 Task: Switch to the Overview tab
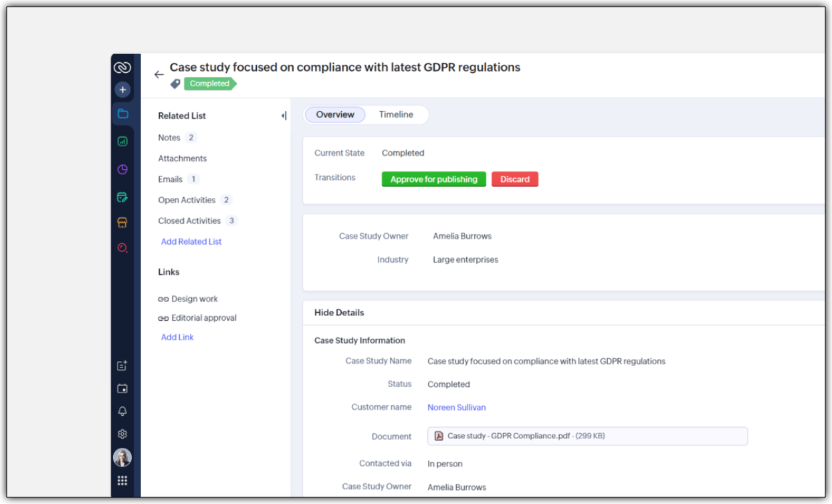pos(335,114)
